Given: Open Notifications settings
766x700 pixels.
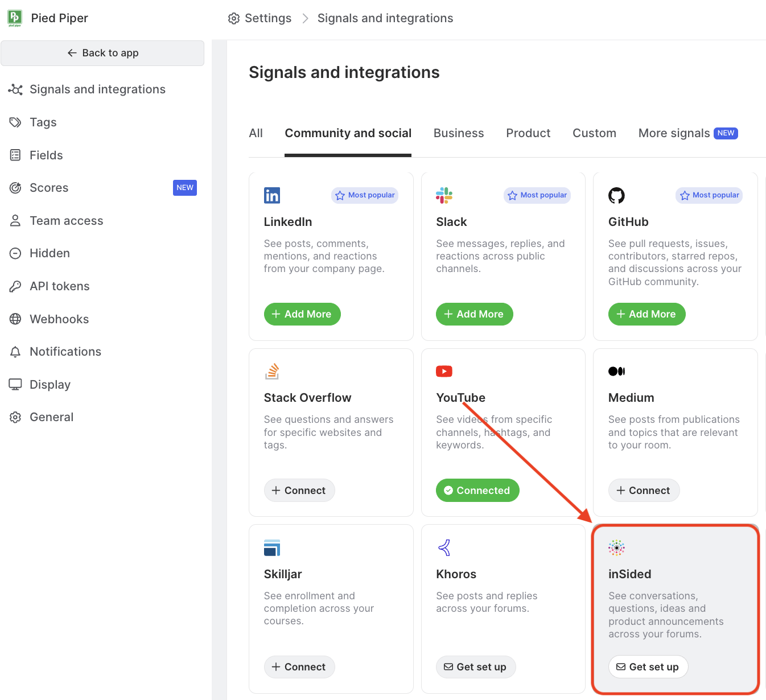Looking at the screenshot, I should tap(65, 352).
